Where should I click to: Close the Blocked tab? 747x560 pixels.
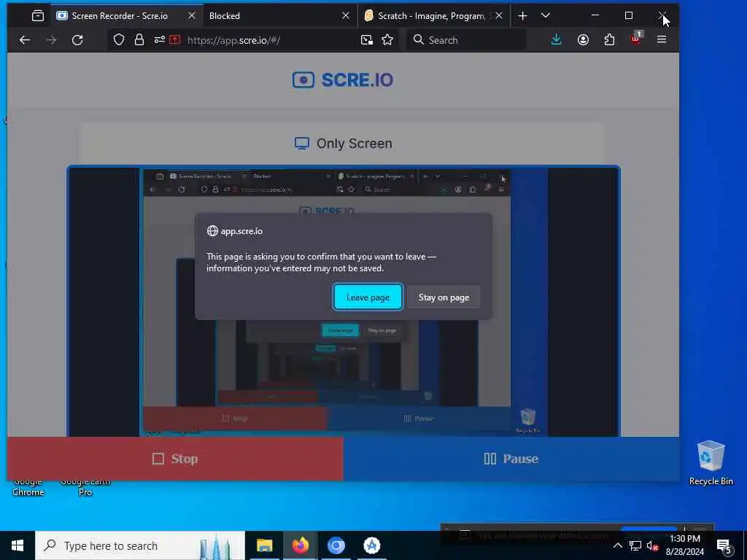[346, 16]
